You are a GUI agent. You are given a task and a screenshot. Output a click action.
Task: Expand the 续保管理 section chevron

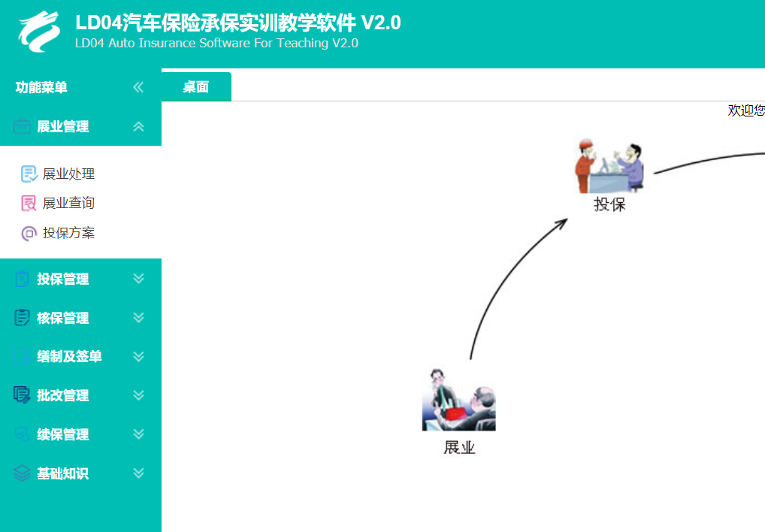click(138, 434)
